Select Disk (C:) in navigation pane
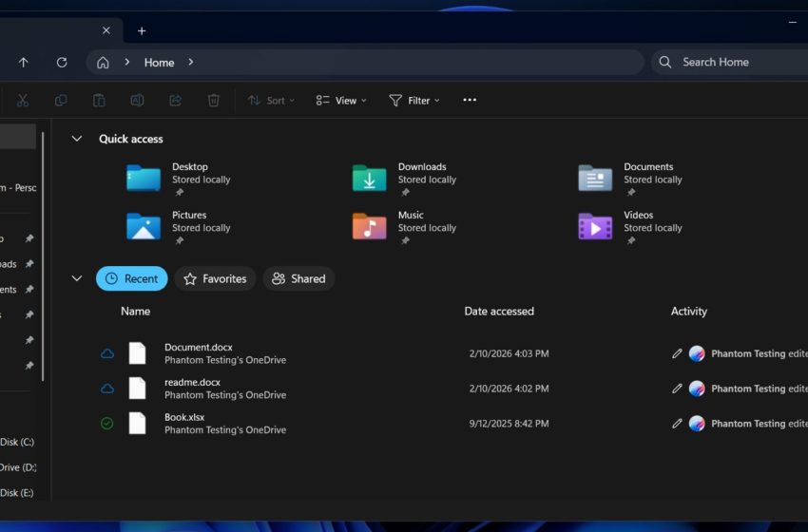This screenshot has width=808, height=532. (17, 442)
